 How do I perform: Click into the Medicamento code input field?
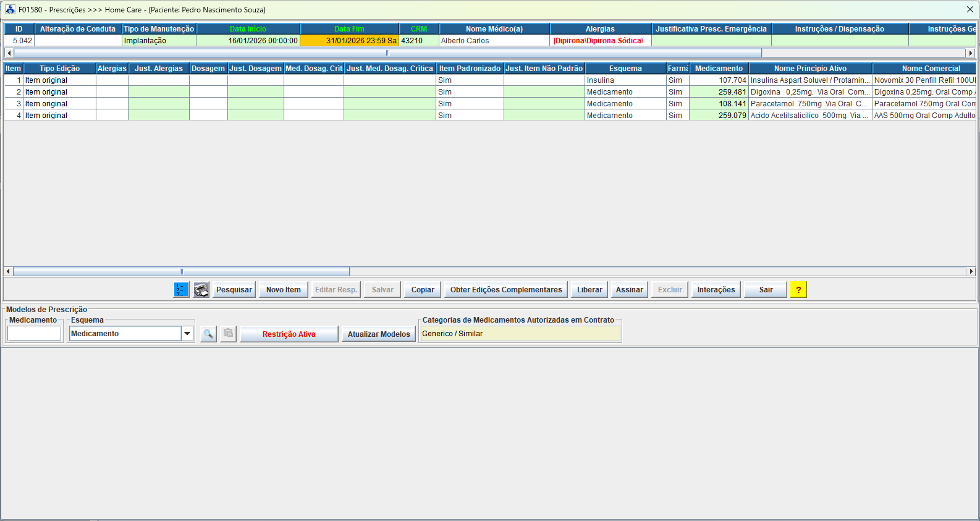34,334
